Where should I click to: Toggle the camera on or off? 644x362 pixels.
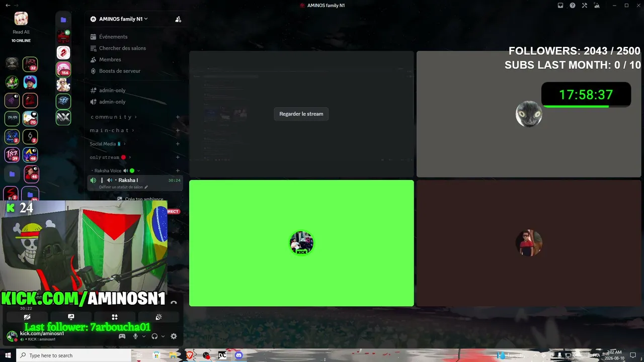click(x=27, y=317)
